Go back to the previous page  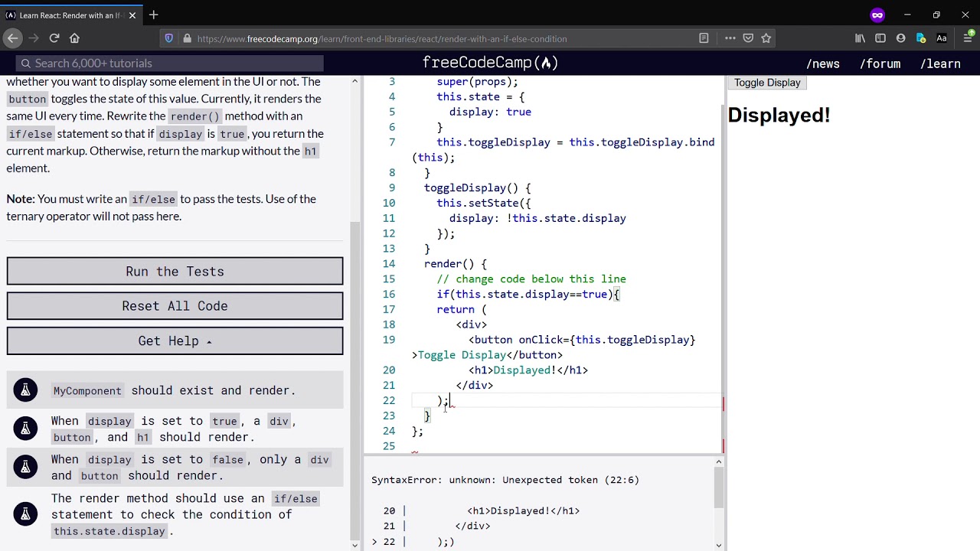tap(12, 38)
